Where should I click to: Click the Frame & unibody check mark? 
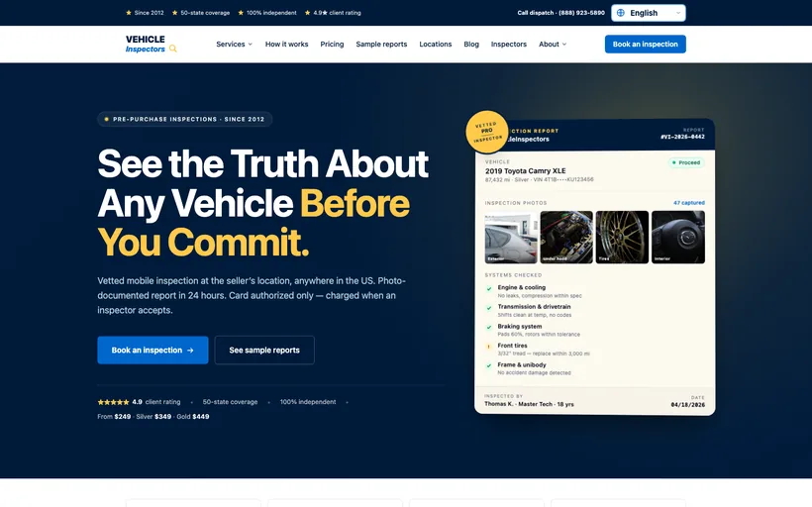point(489,365)
